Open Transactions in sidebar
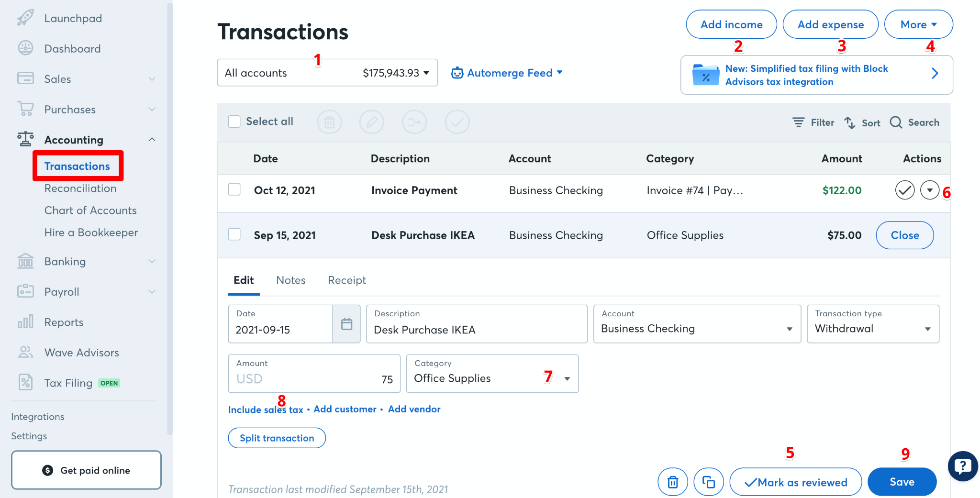The height and width of the screenshot is (498, 980). click(x=77, y=166)
